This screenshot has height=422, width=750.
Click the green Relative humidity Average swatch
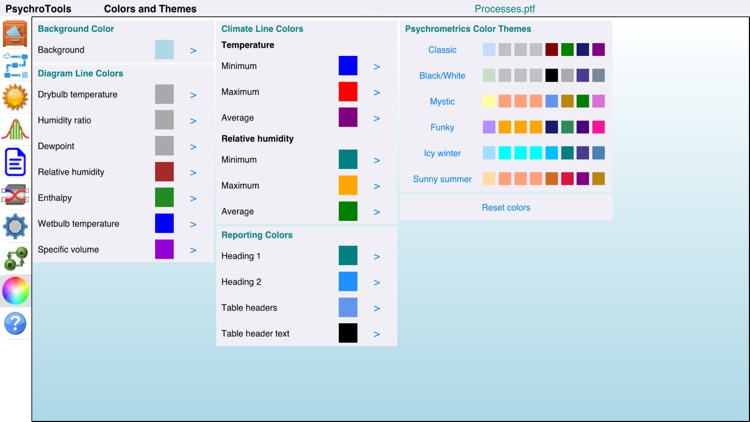[x=348, y=211]
